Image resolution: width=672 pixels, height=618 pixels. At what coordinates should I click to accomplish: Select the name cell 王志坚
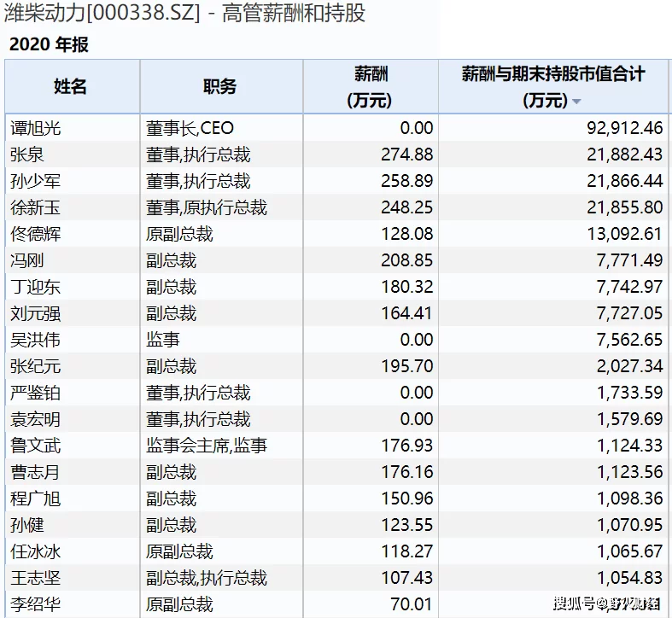click(x=36, y=578)
